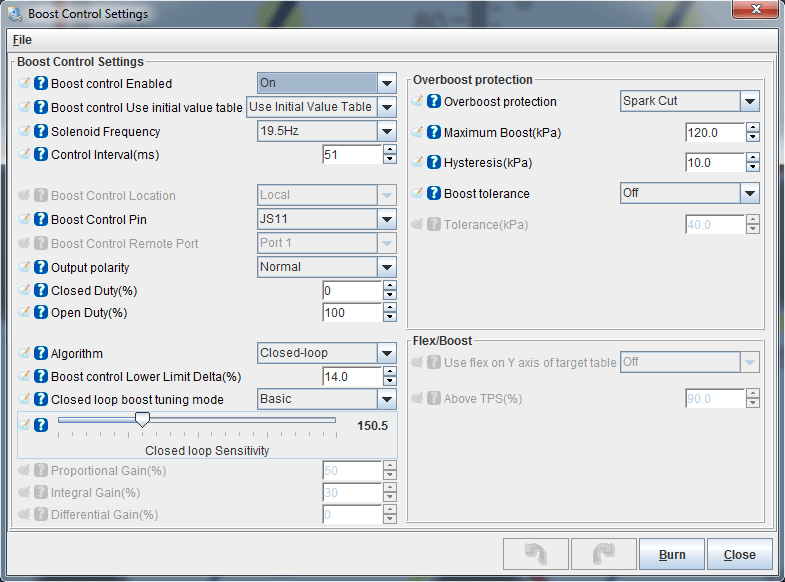The height and width of the screenshot is (582, 785).
Task: Click the Control Interval input field
Action: (x=351, y=155)
